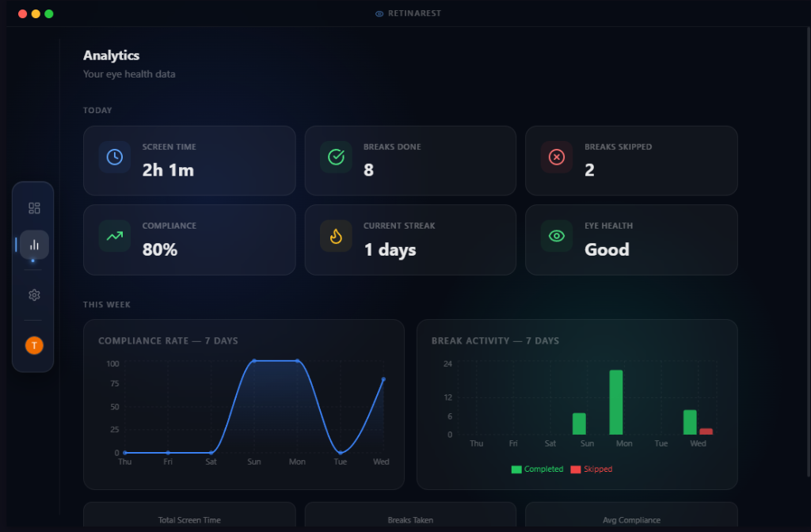Click the Avg Compliance card label

[x=631, y=520]
